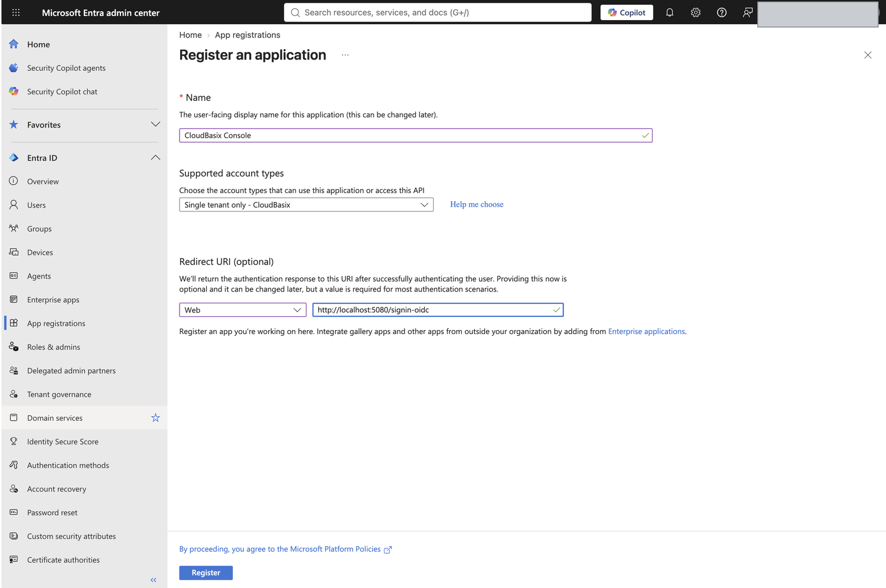Click the Enterprise apps icon

tap(14, 299)
